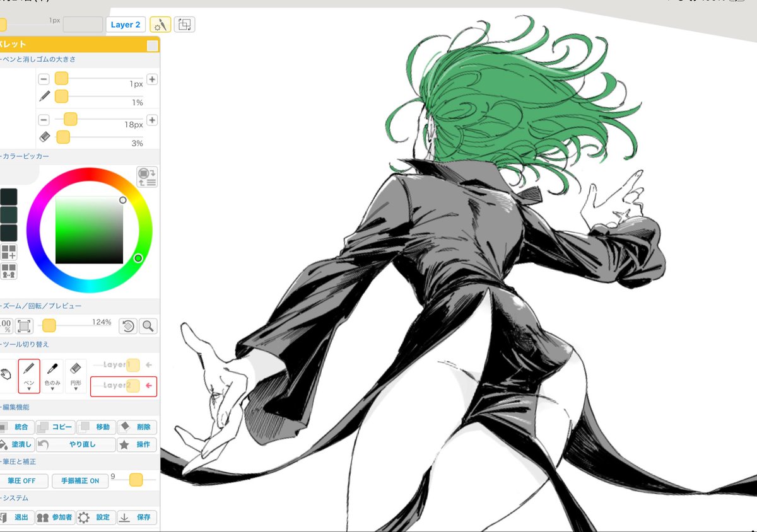Image resolution: width=757 pixels, height=532 pixels.
Task: Click the stabilizer strength slider handle
Action: pyautogui.click(x=136, y=480)
